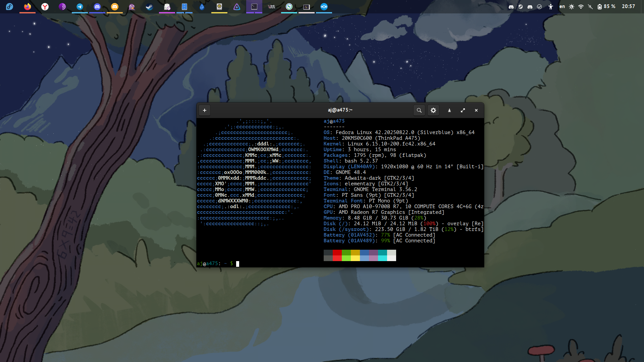Open the accessibility menu in top bar
644x362 pixels.
pyautogui.click(x=550, y=7)
